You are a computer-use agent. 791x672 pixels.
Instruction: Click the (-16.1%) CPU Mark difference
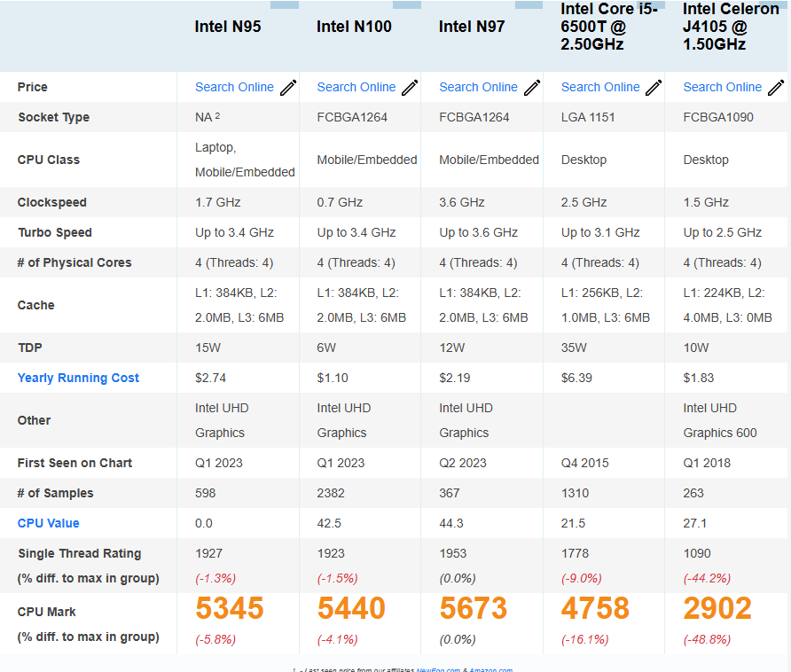point(584,640)
